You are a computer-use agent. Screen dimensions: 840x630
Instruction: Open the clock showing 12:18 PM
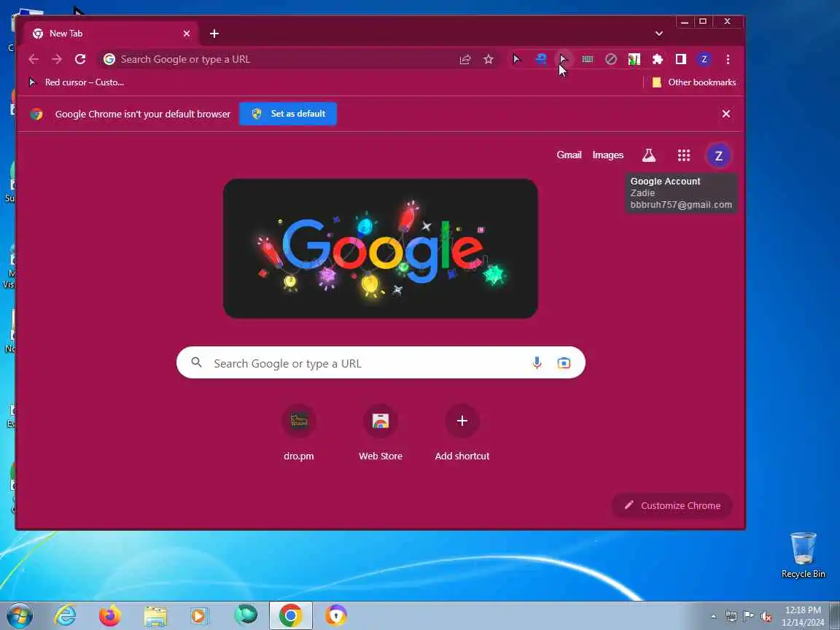click(x=803, y=616)
